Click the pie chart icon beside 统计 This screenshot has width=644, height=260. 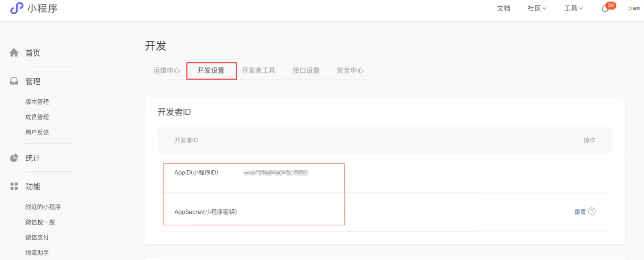(14, 158)
